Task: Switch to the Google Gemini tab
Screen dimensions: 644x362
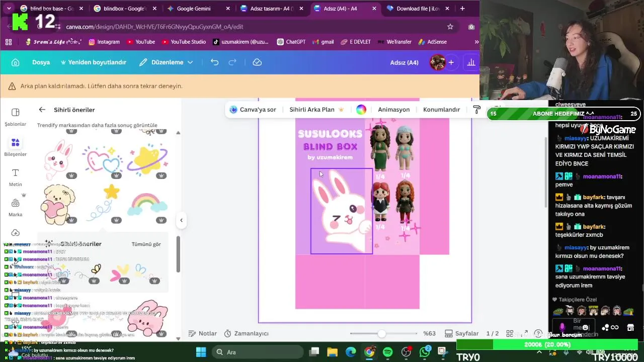Action: [x=200, y=9]
